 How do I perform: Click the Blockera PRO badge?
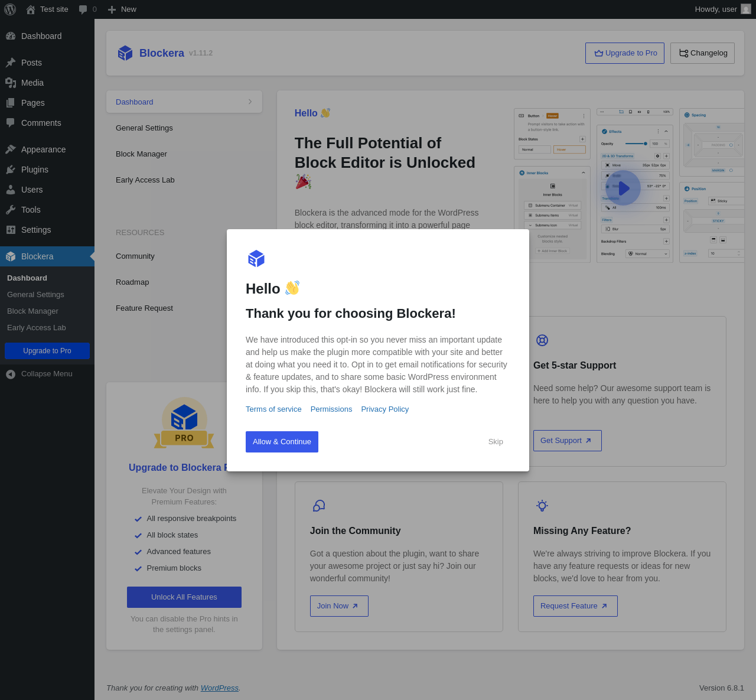(184, 424)
